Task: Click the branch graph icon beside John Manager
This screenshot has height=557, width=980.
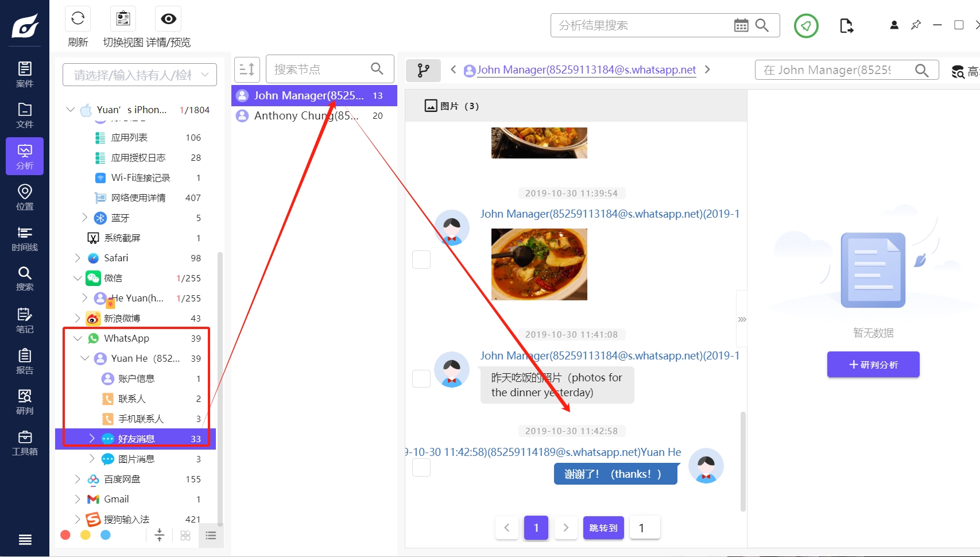Action: 423,70
